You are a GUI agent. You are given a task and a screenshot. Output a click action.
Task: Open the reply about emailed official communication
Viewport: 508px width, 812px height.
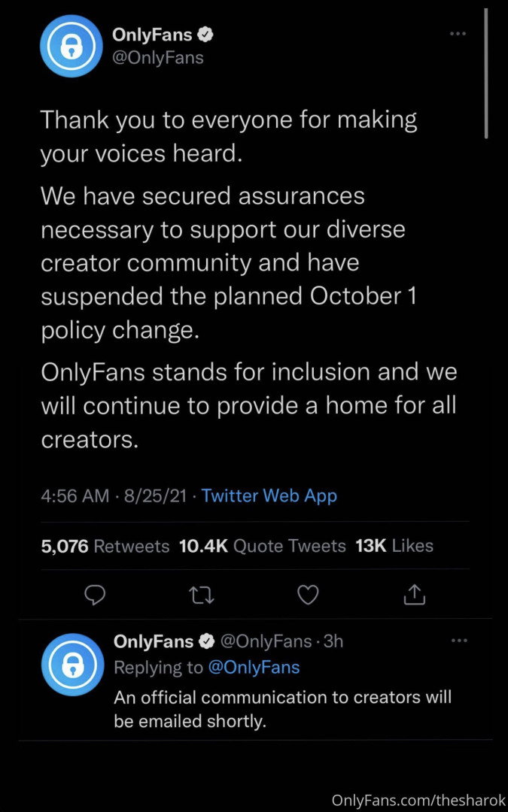[x=282, y=709]
